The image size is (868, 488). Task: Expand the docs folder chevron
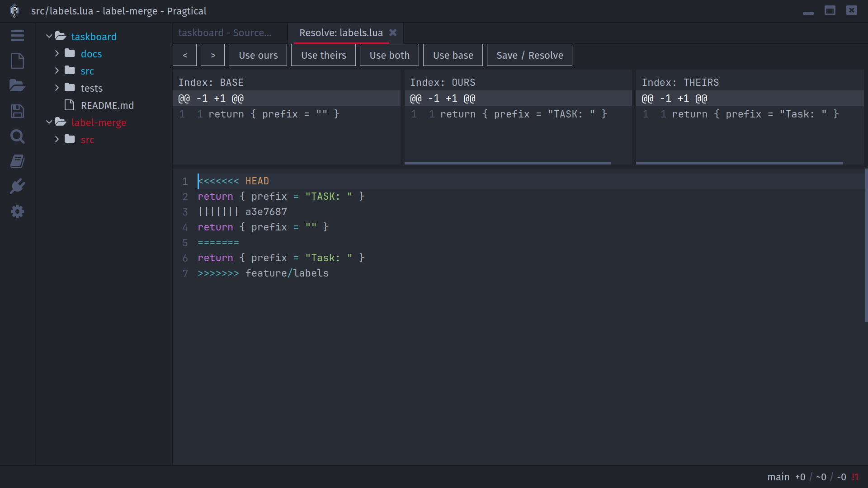pos(57,53)
